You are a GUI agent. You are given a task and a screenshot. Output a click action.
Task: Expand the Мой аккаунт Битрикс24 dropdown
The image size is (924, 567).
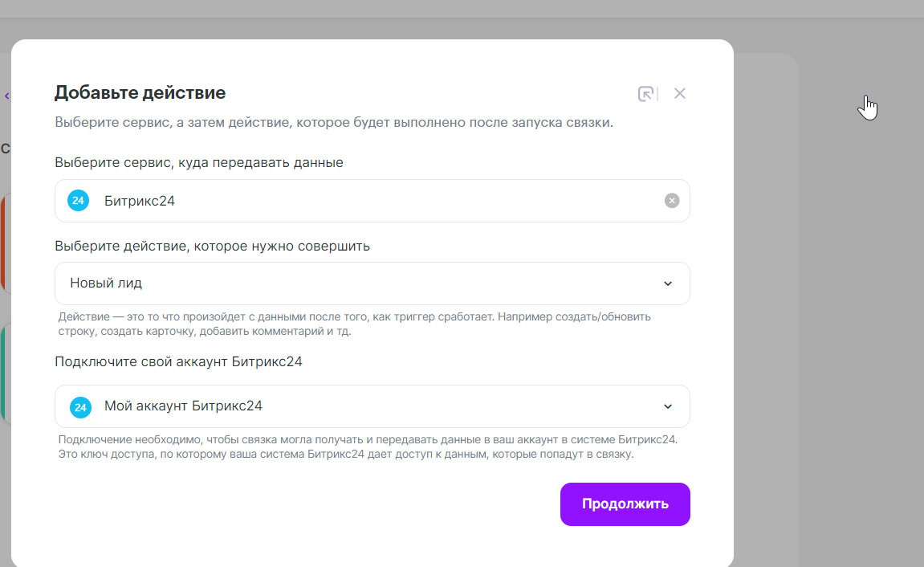pos(372,406)
